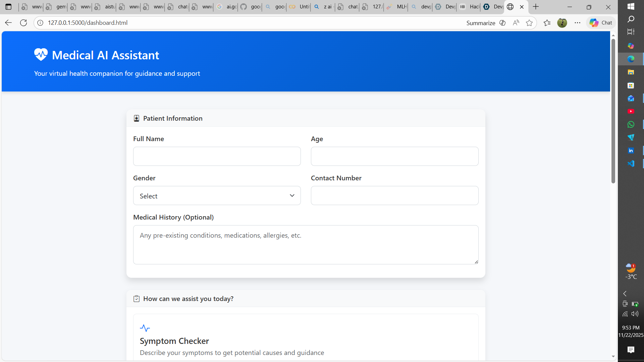Open Visual Studio Code from taskbar

[631, 164]
